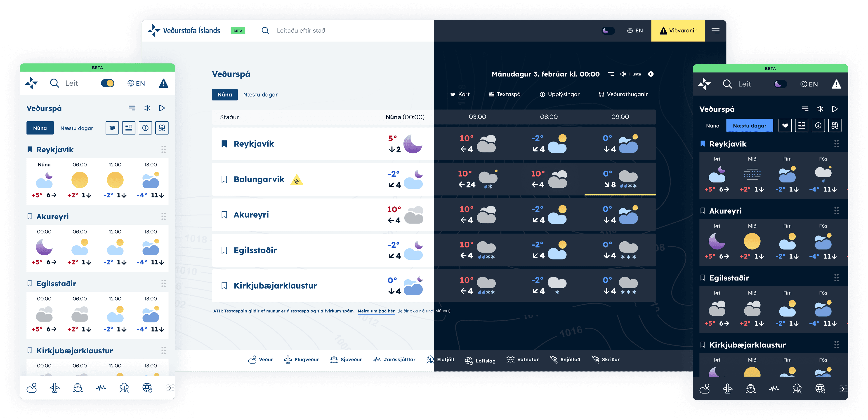Image resolution: width=868 pixels, height=420 pixels.
Task: Play the forecast audio next to Hlusta
Action: [x=651, y=74]
